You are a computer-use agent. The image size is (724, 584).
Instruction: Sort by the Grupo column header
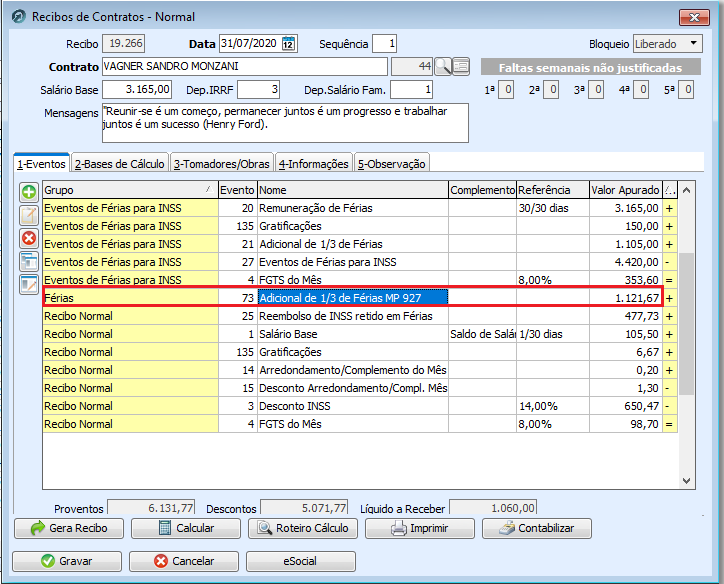(x=130, y=190)
